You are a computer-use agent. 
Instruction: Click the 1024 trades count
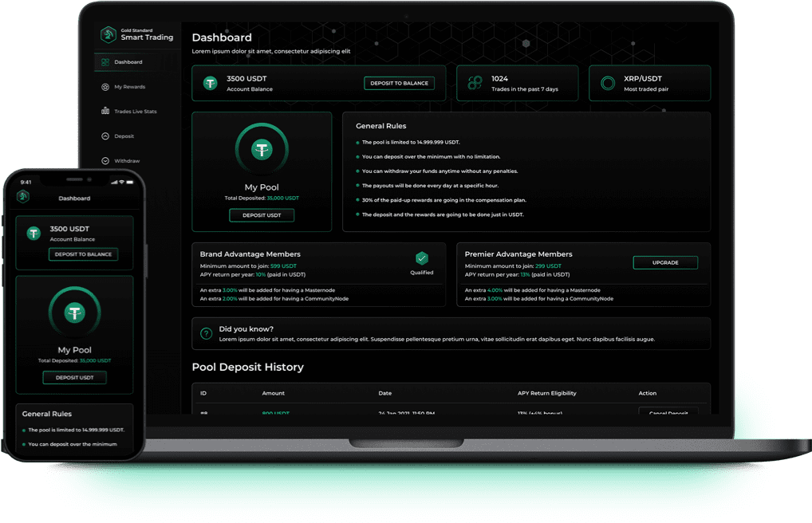(x=500, y=79)
